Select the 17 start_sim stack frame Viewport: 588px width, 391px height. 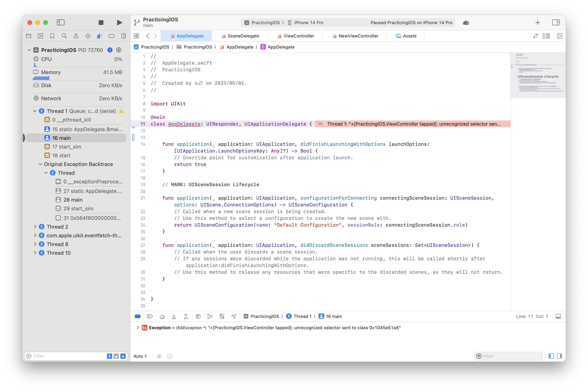[67, 147]
